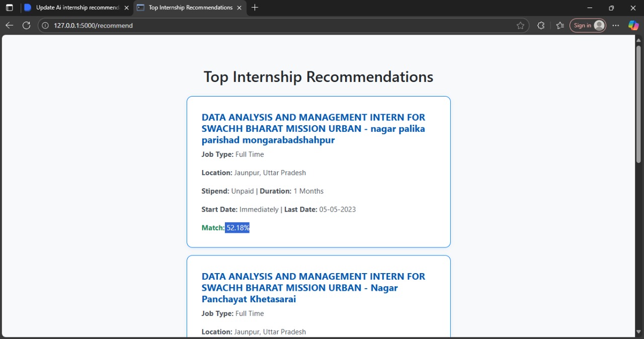
Task: Click Location Jaunpur in first card
Action: (x=254, y=173)
